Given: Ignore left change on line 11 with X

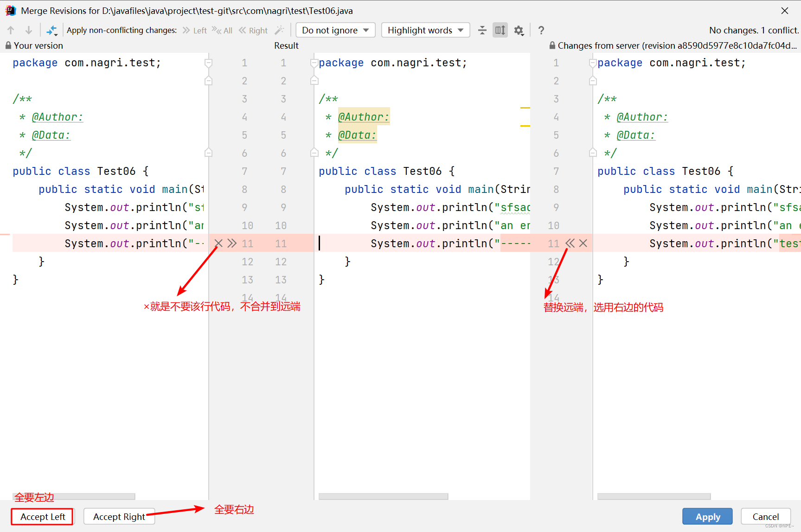Looking at the screenshot, I should pos(218,243).
